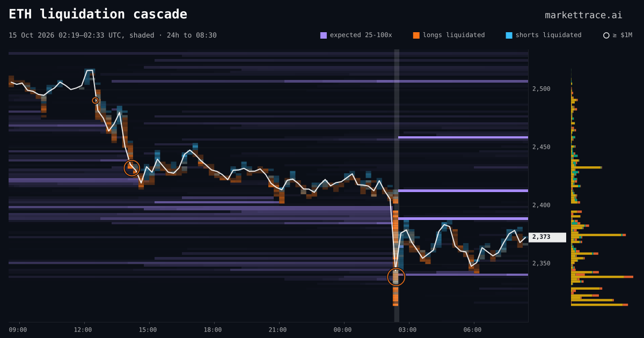Image resolution: width=644 pixels, height=338 pixels.
Task: Click the chart title ETH liquidation cascade
Action: [x=98, y=14]
